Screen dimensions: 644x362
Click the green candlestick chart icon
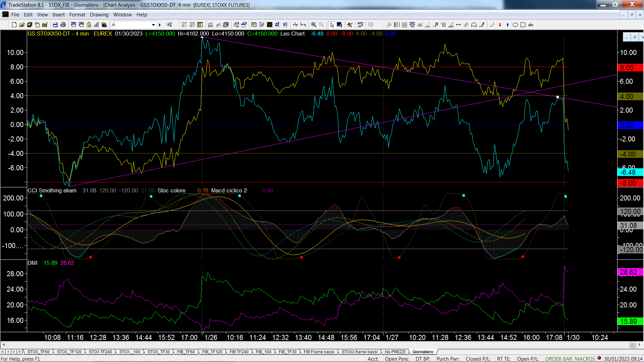[270, 25]
